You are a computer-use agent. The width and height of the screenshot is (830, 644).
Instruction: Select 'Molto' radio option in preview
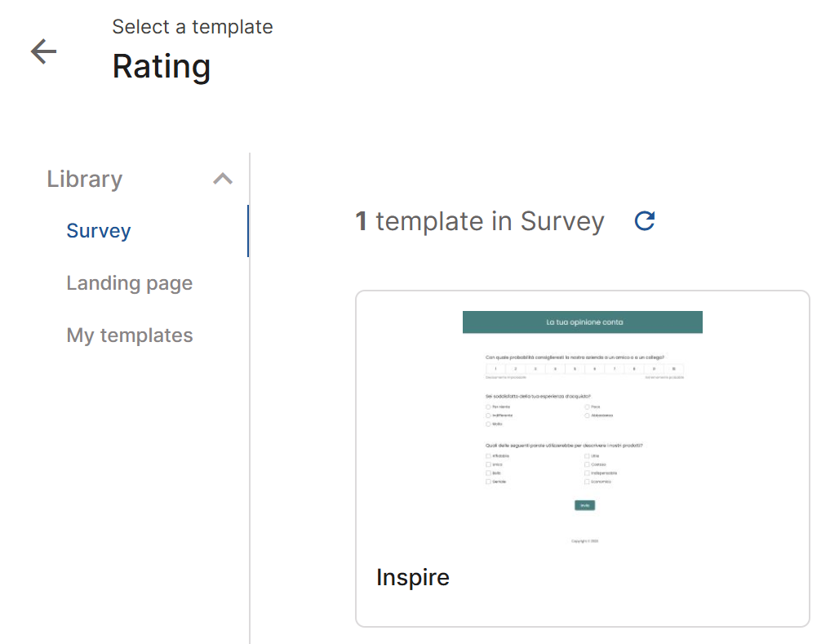pyautogui.click(x=488, y=424)
